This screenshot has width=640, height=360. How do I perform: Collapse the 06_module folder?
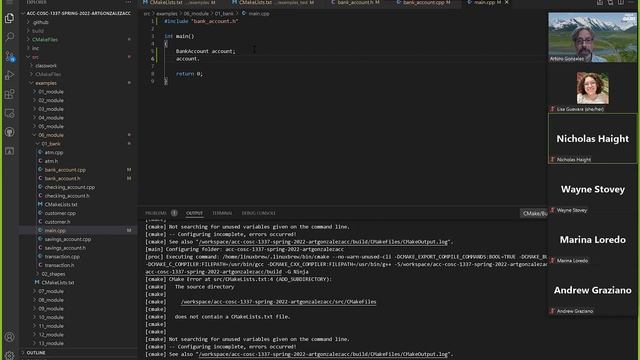click(x=51, y=135)
